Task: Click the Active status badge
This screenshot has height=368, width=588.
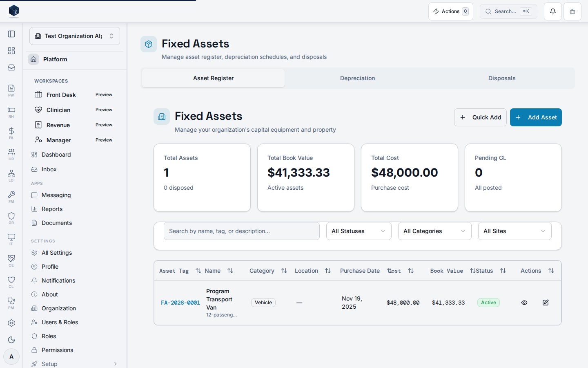Action: click(488, 303)
